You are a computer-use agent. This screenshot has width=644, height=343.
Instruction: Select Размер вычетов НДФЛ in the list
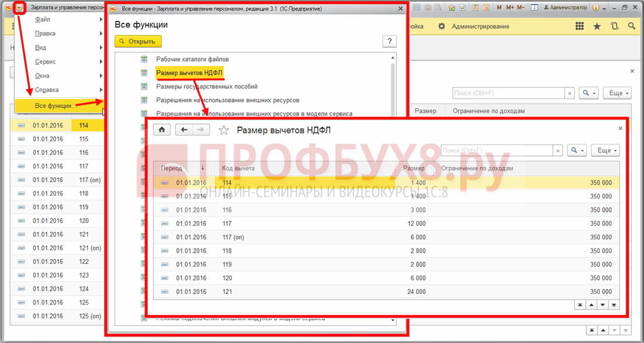click(x=189, y=73)
